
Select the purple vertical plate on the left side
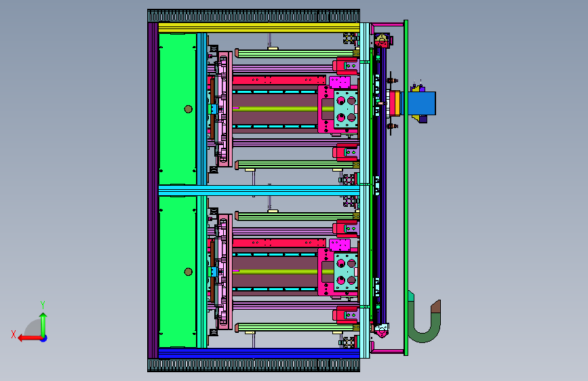coord(153,190)
